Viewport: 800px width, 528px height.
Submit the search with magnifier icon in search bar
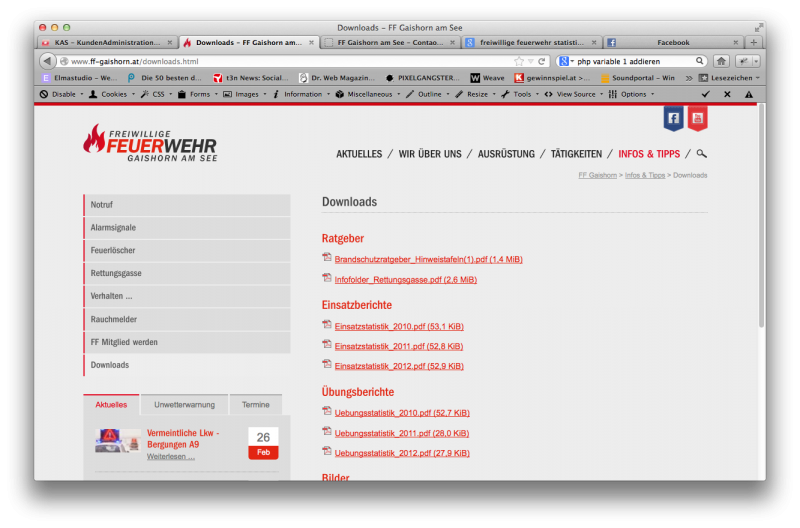(699, 61)
